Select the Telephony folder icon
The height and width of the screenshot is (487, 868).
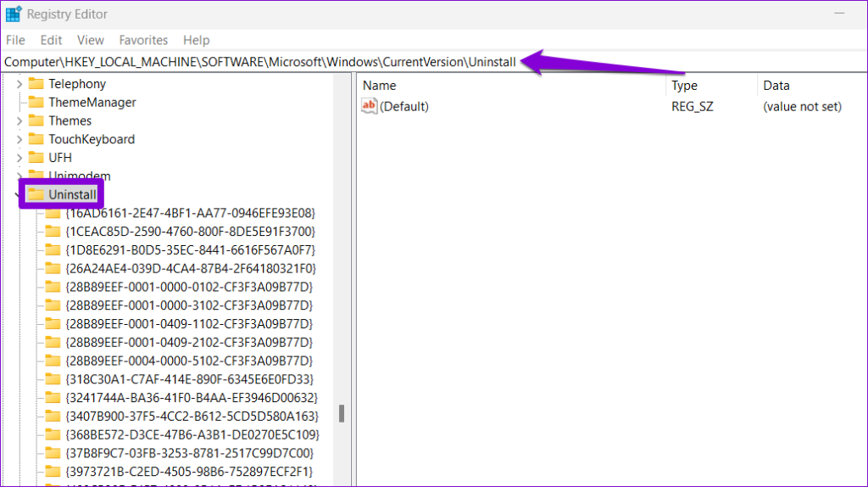coord(36,84)
